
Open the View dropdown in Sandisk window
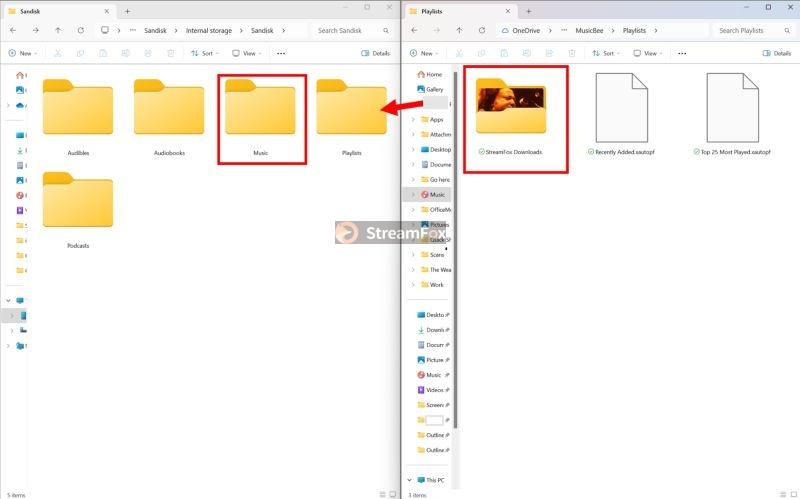[x=246, y=53]
